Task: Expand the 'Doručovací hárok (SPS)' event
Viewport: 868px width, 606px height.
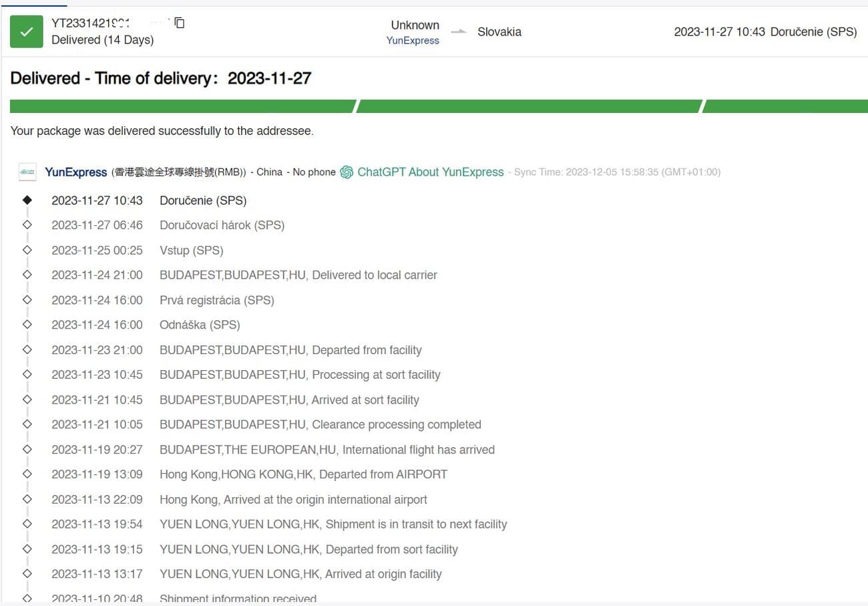Action: coord(222,225)
